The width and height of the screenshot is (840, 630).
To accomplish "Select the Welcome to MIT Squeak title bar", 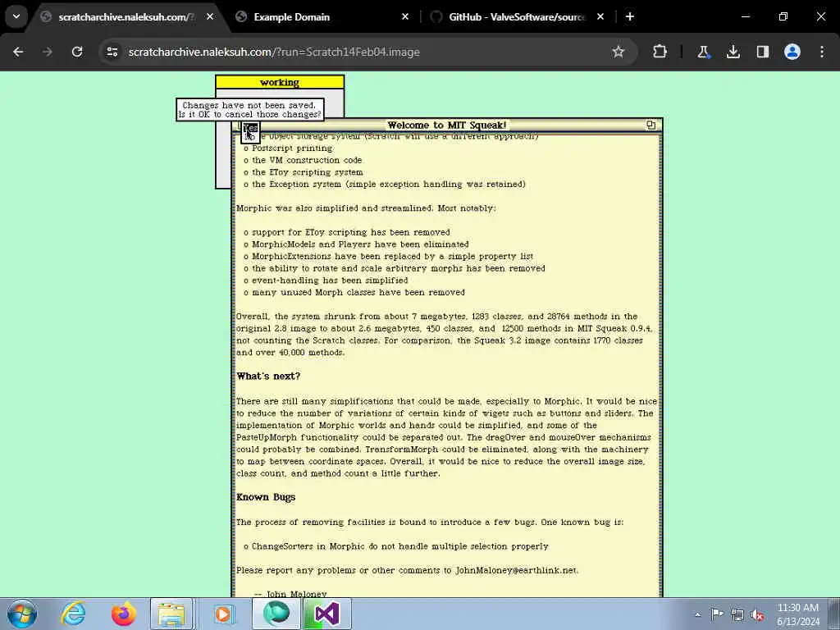I will (447, 125).
